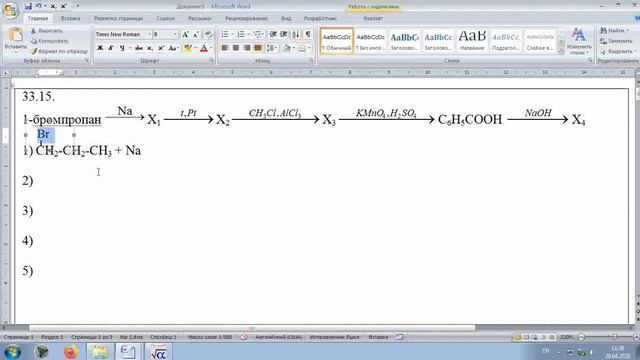
Task: Clear formatting with the eraser icon
Action: [208, 35]
